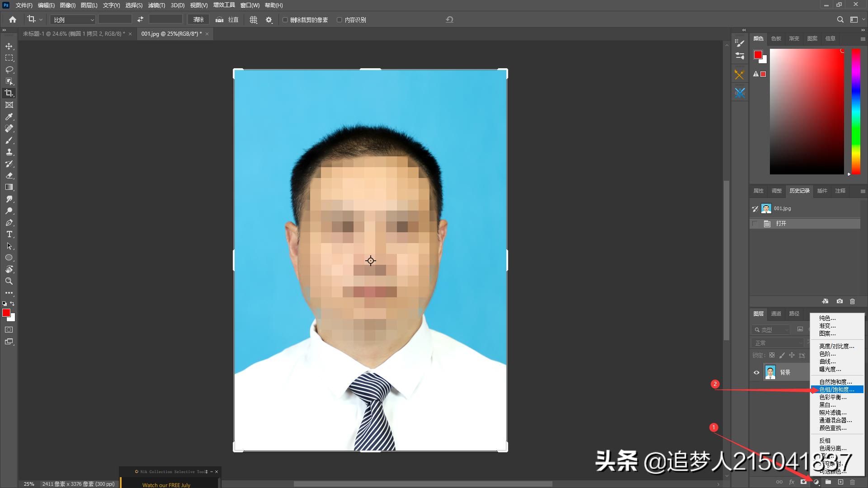Select the Lasso tool
The height and width of the screenshot is (488, 868).
(x=9, y=70)
